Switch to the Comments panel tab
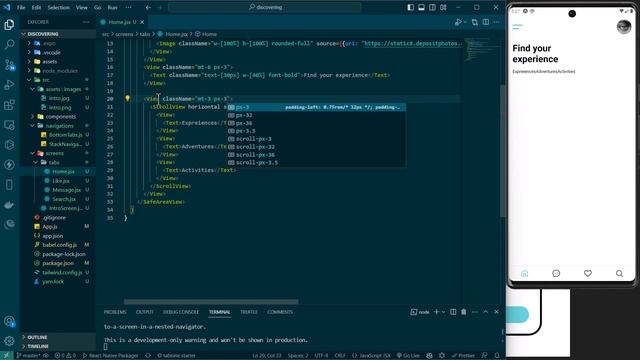This screenshot has width=640, height=360. pyautogui.click(x=280, y=312)
